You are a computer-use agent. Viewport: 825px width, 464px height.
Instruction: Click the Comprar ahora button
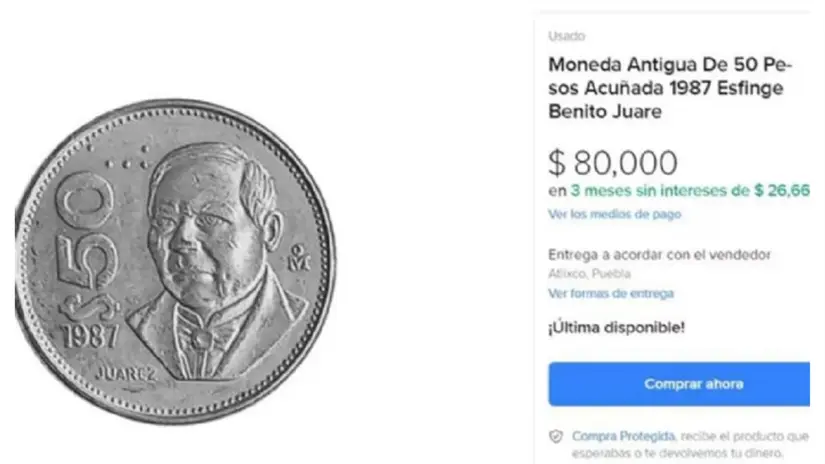679,384
